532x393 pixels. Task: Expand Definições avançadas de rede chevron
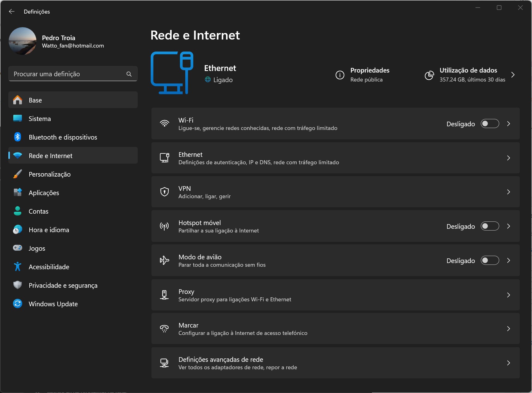(x=508, y=363)
